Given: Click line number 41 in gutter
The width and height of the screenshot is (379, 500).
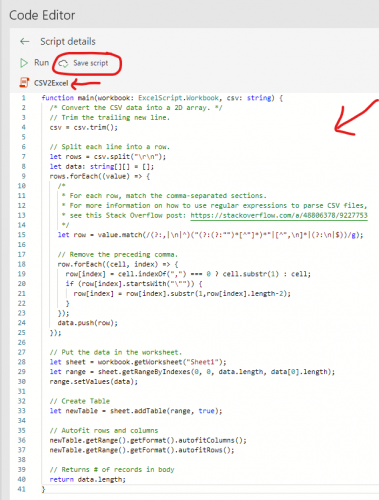Looking at the screenshot, I should click(x=22, y=489).
